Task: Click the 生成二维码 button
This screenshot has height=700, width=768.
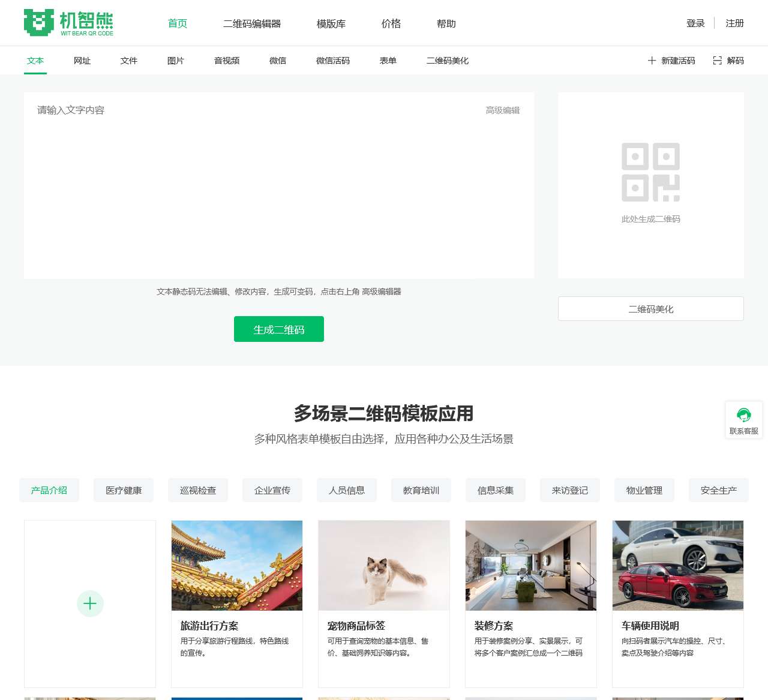Action: tap(278, 329)
